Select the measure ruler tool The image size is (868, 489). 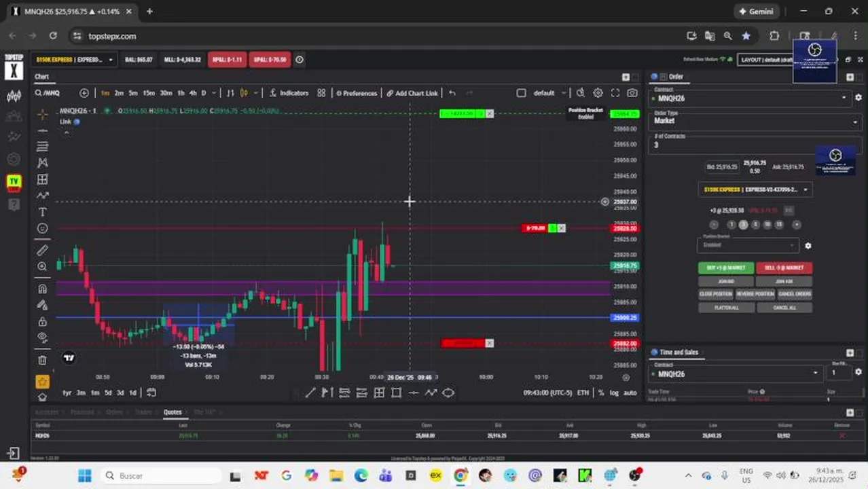pos(43,250)
